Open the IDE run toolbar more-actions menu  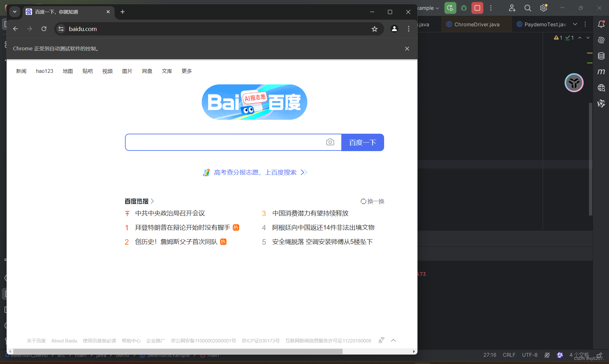tap(491, 8)
